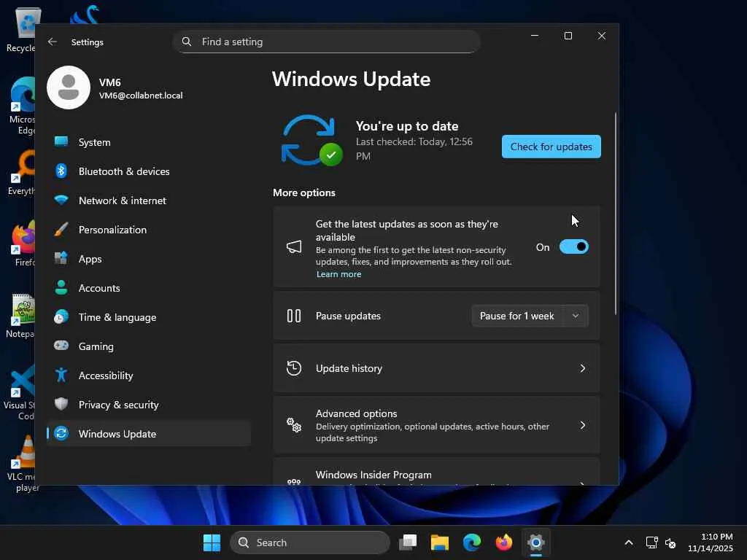The image size is (747, 560).
Task: Open File Explorer from the taskbar
Action: pyautogui.click(x=440, y=542)
